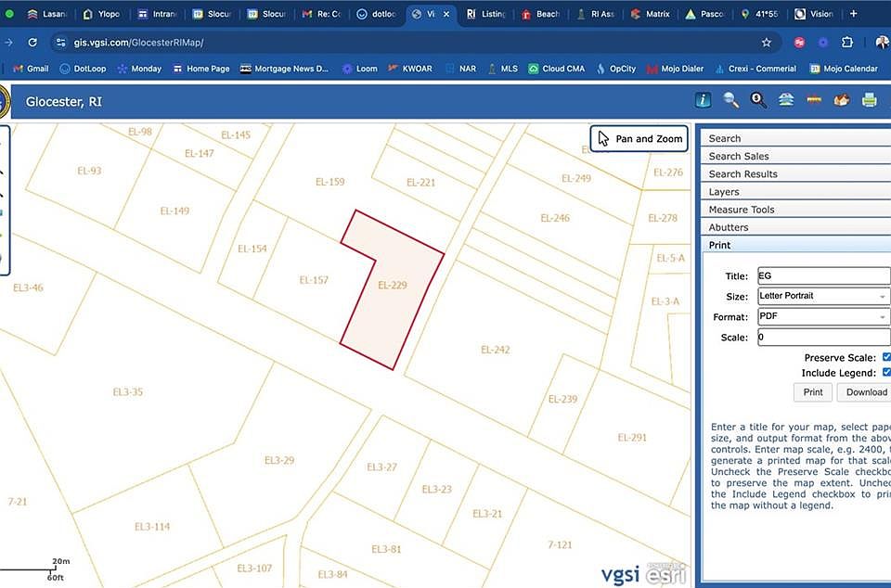Go forward with the browser arrow
Viewport: 891px width, 588px height.
point(8,43)
